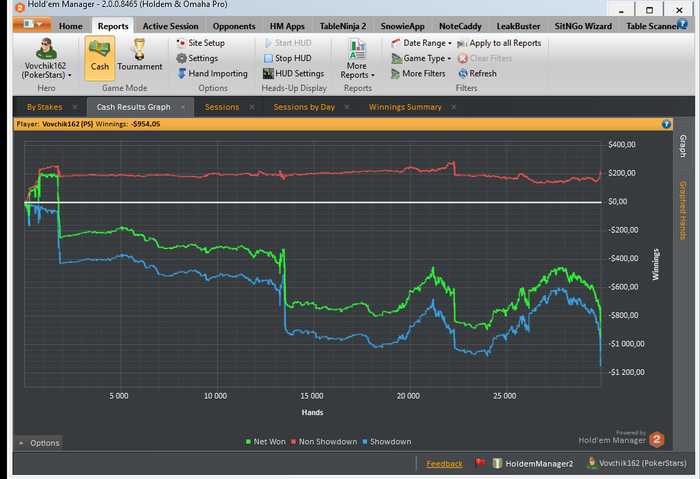Select the Graph side tab
The image size is (700, 479).
pos(683,146)
